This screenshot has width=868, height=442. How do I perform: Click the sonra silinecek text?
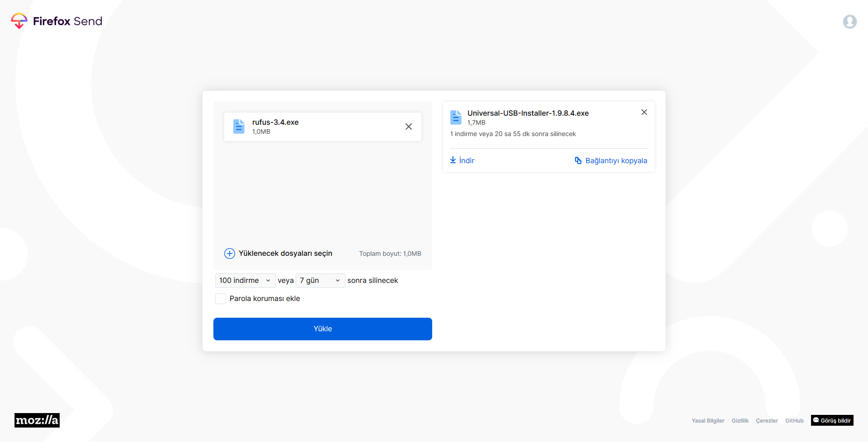[373, 281]
